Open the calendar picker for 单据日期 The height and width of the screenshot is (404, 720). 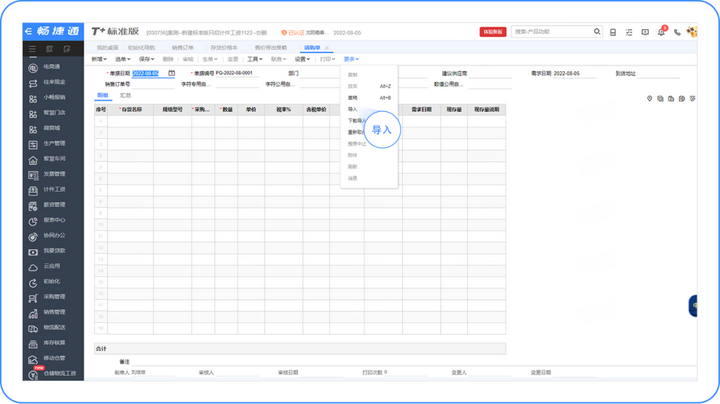click(x=171, y=73)
